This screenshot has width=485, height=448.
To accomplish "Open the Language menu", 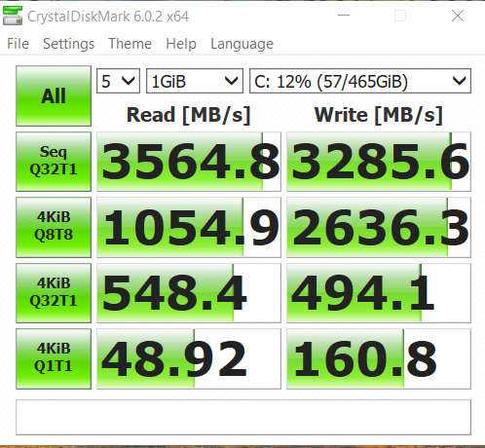I will pyautogui.click(x=242, y=44).
